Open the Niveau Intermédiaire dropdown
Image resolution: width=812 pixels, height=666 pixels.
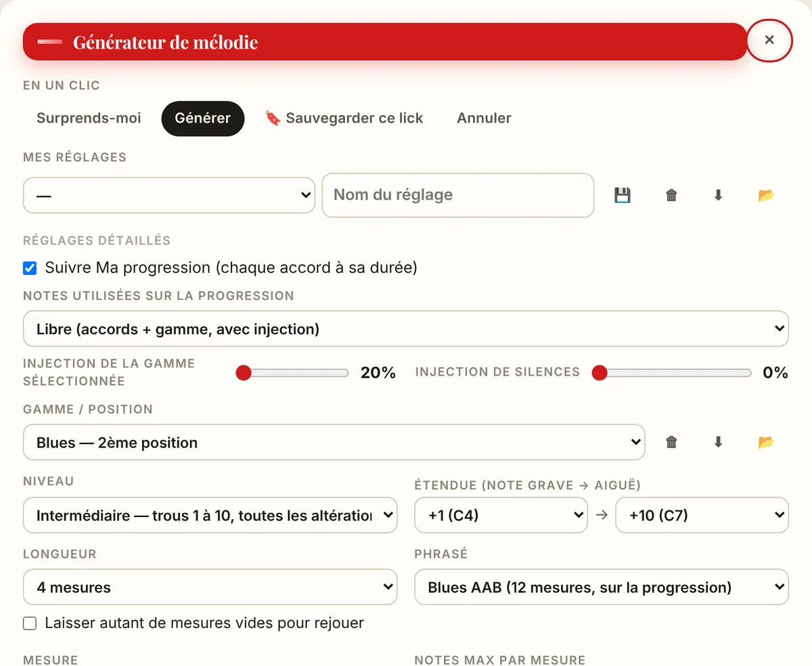[210, 516]
